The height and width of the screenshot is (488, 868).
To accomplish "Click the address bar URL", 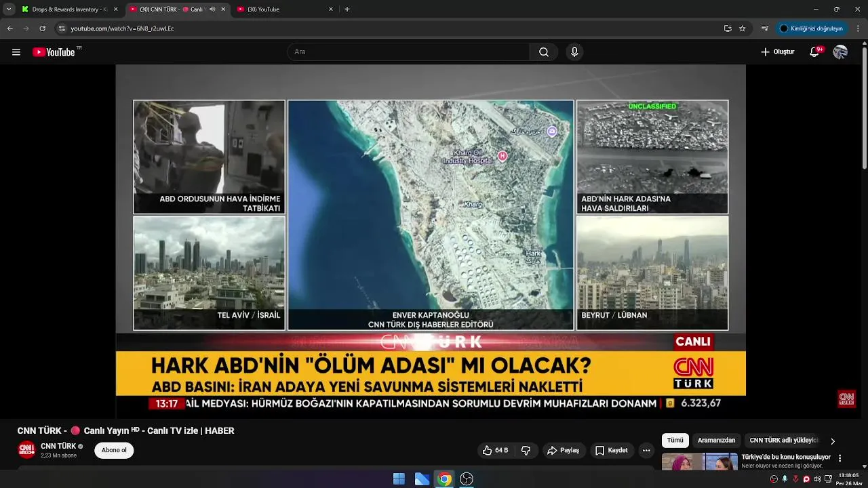I will pos(122,28).
